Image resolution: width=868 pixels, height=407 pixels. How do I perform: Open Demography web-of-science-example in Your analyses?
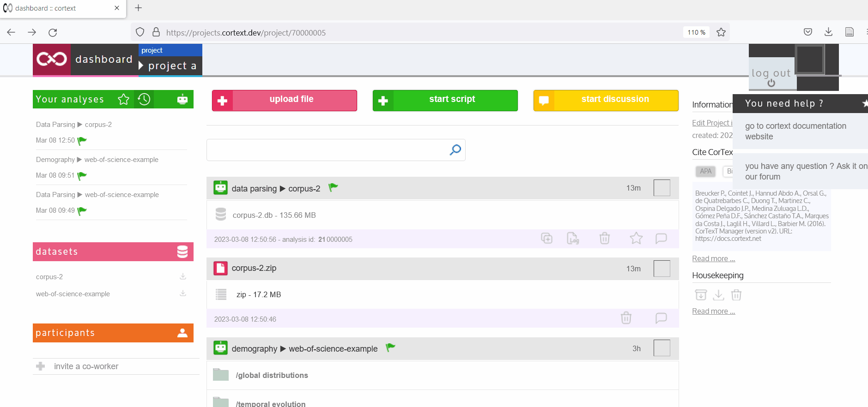pos(97,160)
